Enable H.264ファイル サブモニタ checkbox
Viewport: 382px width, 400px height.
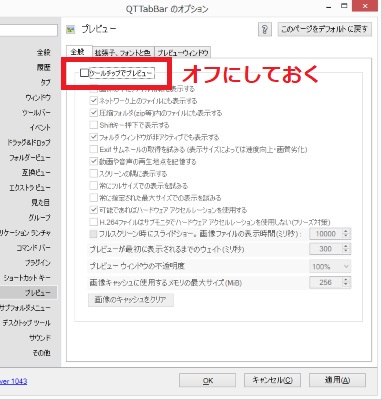pyautogui.click(x=93, y=222)
